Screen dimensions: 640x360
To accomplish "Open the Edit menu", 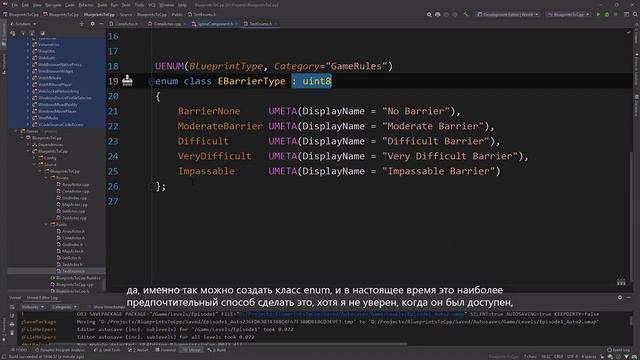I will coord(25,5).
